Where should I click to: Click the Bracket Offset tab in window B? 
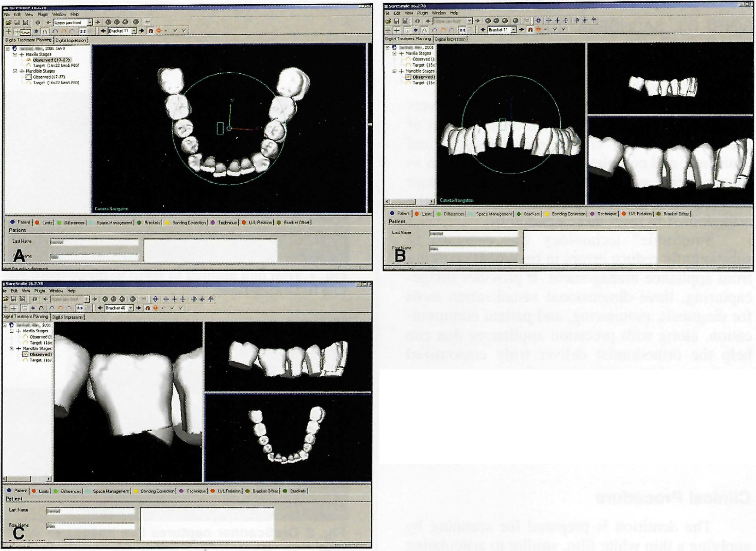[x=673, y=214]
